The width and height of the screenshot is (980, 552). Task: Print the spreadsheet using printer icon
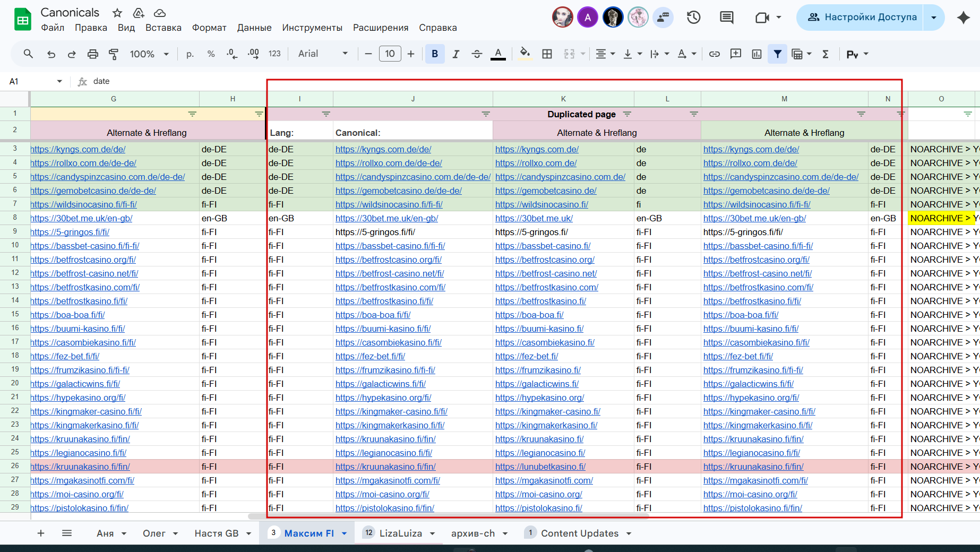[93, 54]
